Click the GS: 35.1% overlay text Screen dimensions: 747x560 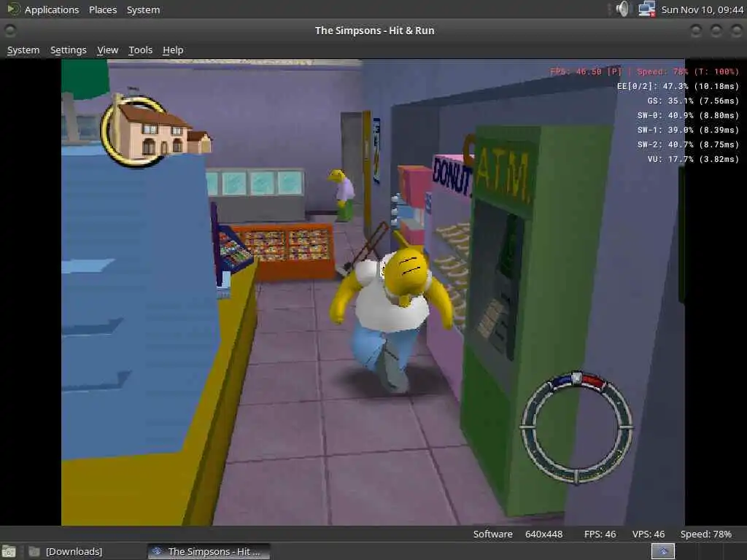coord(693,101)
